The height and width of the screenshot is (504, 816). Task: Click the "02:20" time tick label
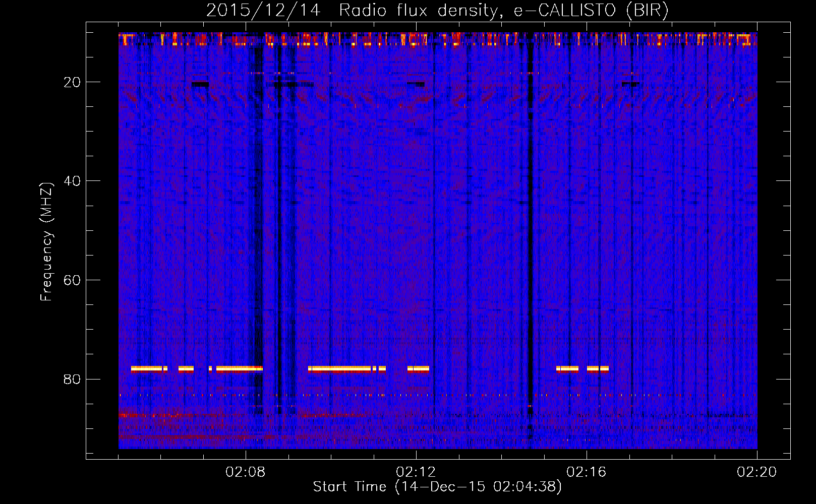(756, 472)
